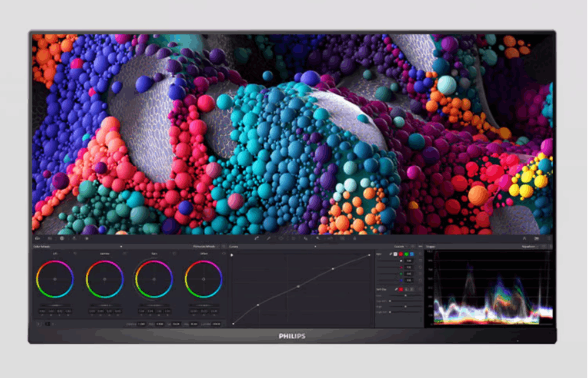Click the colorful spheres viewer image
Viewport: 588px width, 378px height.
pos(292,134)
